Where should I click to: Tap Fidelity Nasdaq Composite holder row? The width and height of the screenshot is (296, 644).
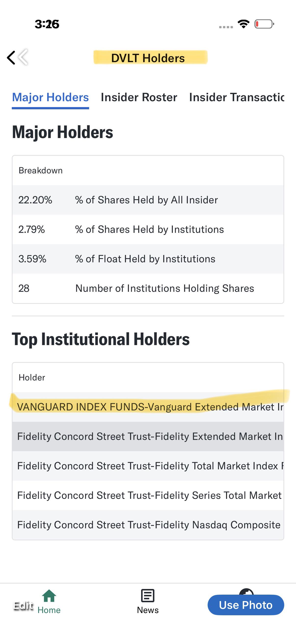(x=148, y=525)
